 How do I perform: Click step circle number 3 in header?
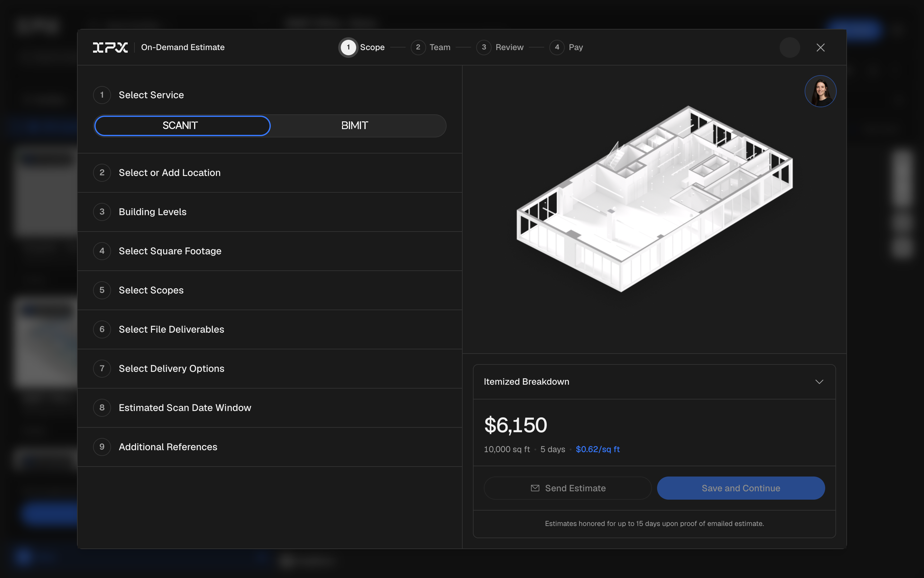[x=484, y=48]
